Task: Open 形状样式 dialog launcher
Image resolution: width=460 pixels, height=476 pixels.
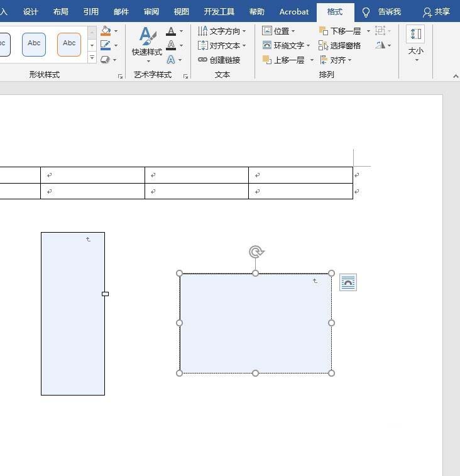Action: [x=120, y=76]
